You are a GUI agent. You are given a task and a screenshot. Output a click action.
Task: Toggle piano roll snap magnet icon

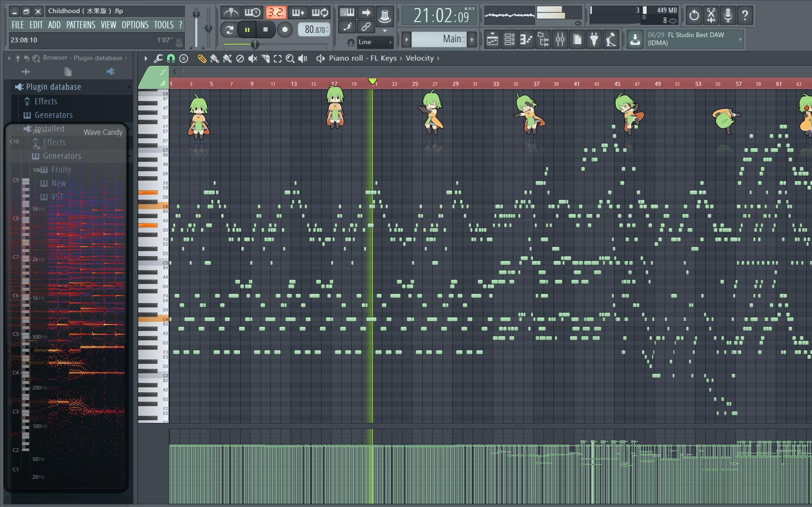171,58
